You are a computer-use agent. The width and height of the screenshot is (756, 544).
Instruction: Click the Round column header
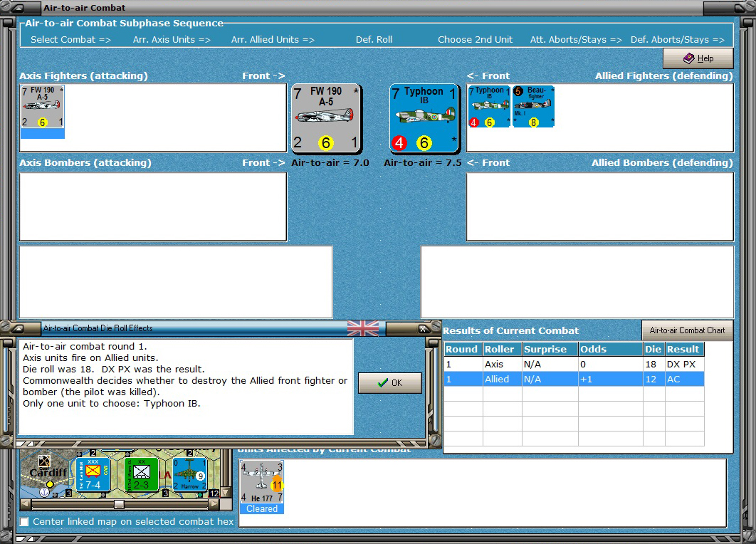[x=463, y=349]
